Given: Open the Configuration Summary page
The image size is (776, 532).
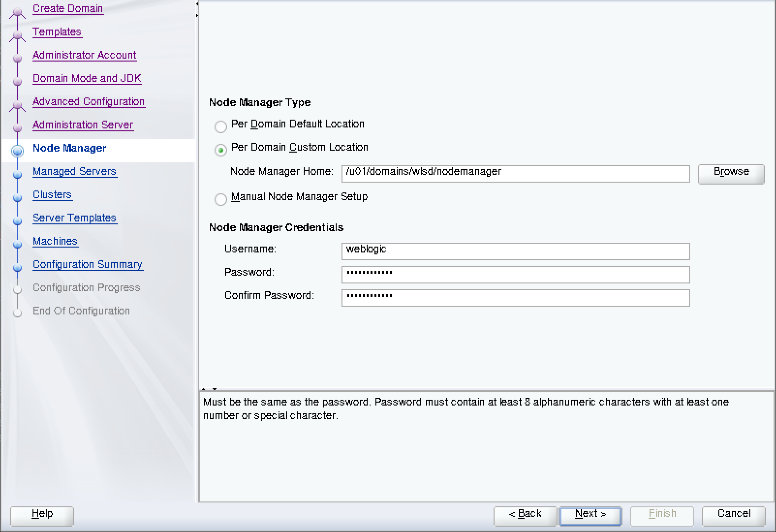Looking at the screenshot, I should pyautogui.click(x=88, y=265).
